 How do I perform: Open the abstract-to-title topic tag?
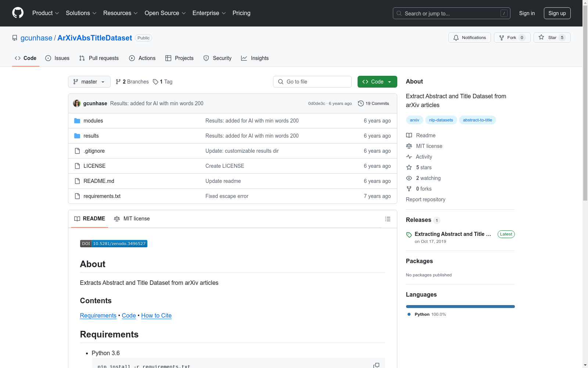[477, 120]
